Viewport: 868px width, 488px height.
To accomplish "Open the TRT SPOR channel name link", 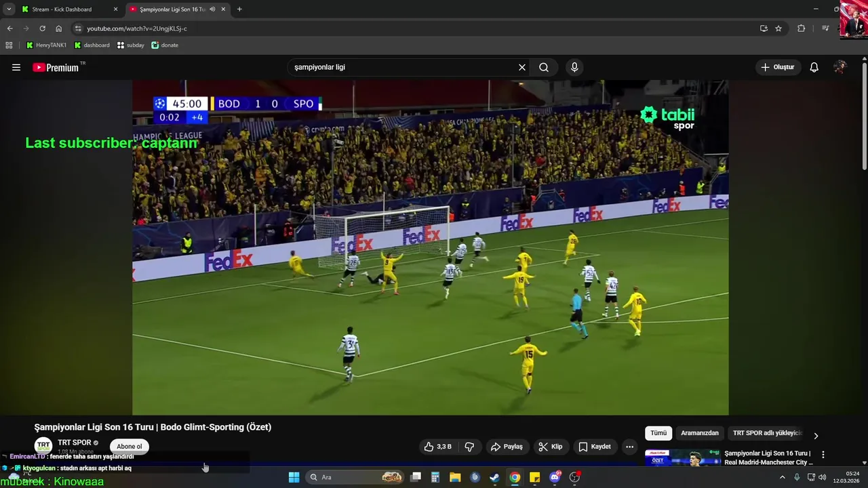I will tap(75, 443).
